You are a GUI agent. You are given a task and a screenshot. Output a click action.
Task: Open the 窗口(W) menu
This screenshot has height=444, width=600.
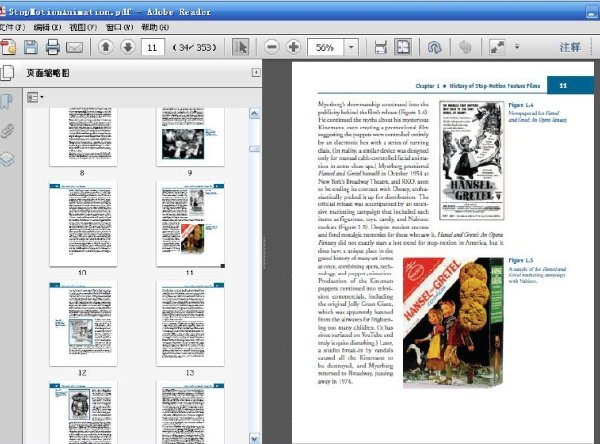119,27
